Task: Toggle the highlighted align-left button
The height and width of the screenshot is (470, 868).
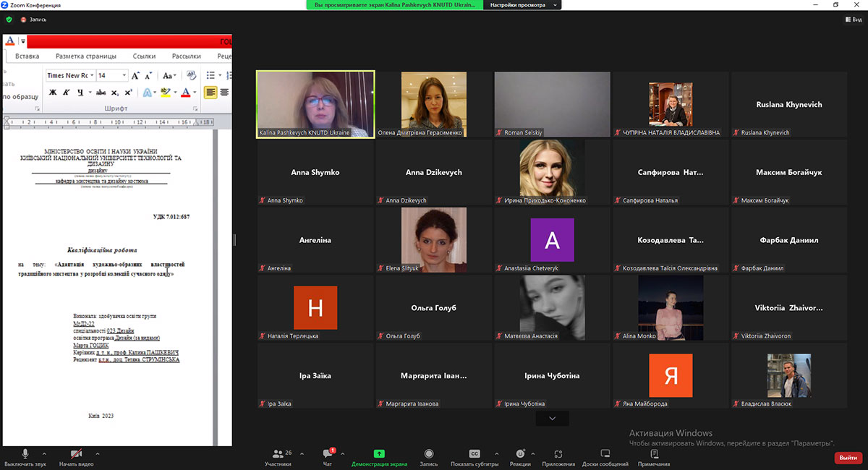Action: point(210,93)
